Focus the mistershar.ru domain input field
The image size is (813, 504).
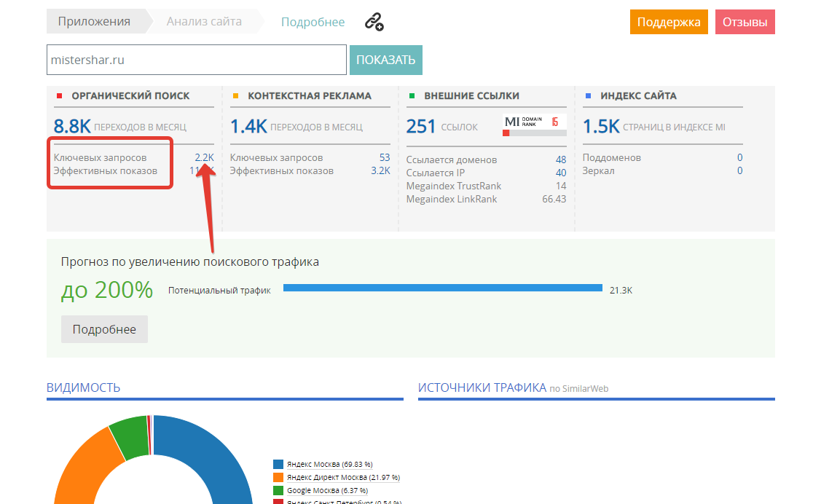point(197,60)
